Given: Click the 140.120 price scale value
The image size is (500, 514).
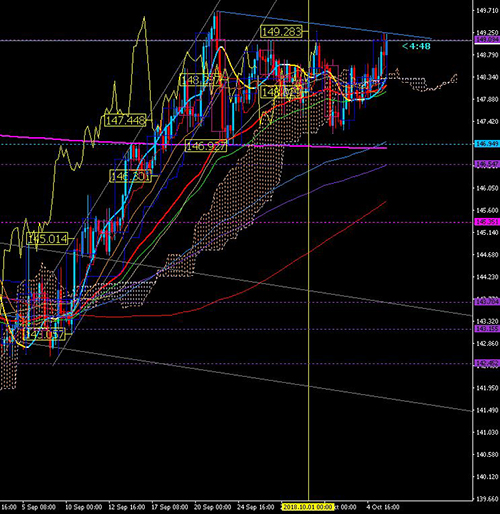Looking at the screenshot, I should click(x=487, y=477).
